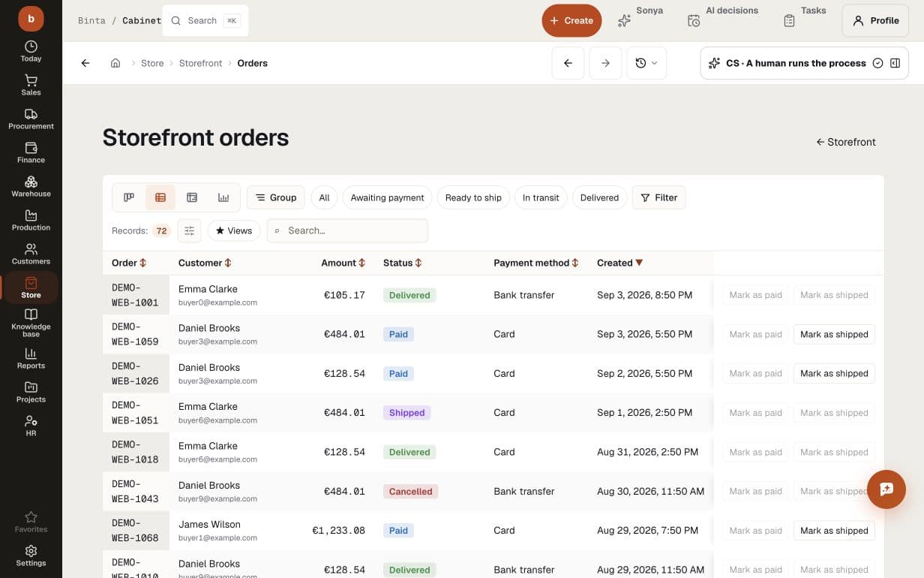Image resolution: width=924 pixels, height=578 pixels.
Task: Open the Projects module
Action: click(x=31, y=392)
